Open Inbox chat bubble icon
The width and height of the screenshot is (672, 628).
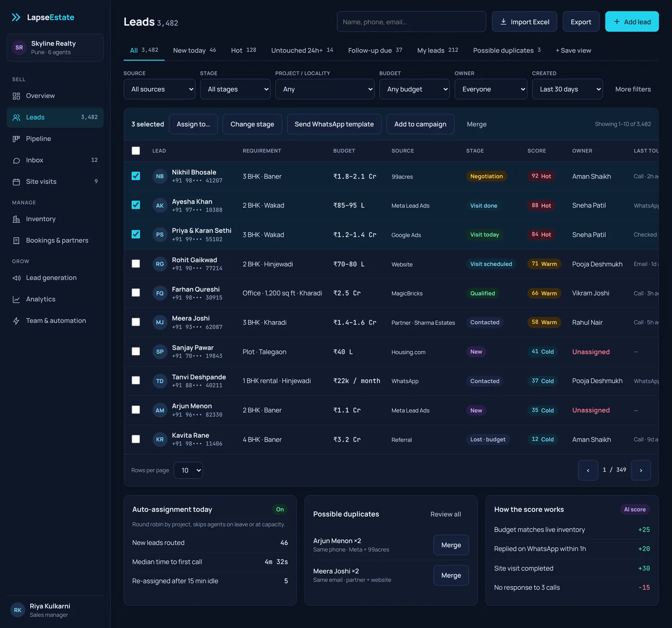(x=16, y=160)
